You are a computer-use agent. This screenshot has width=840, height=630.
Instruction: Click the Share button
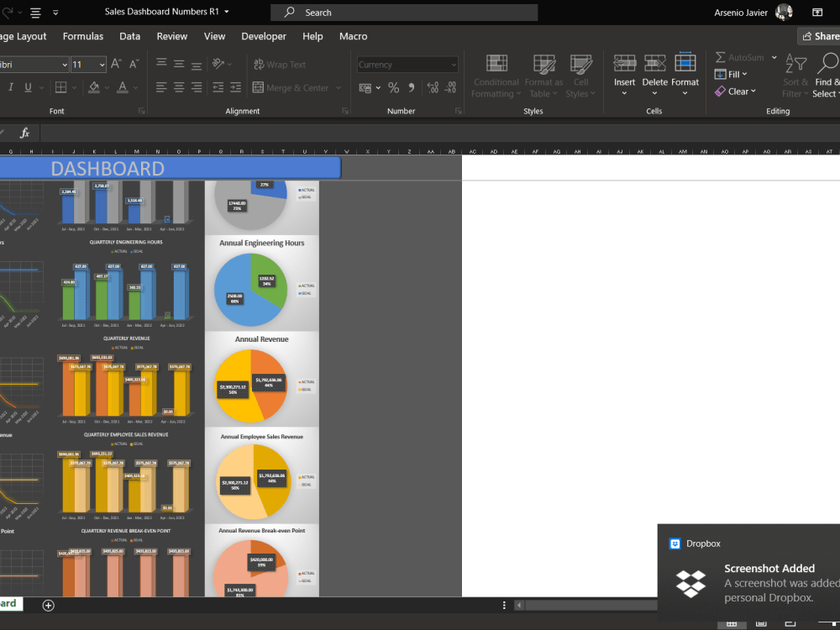[819, 36]
